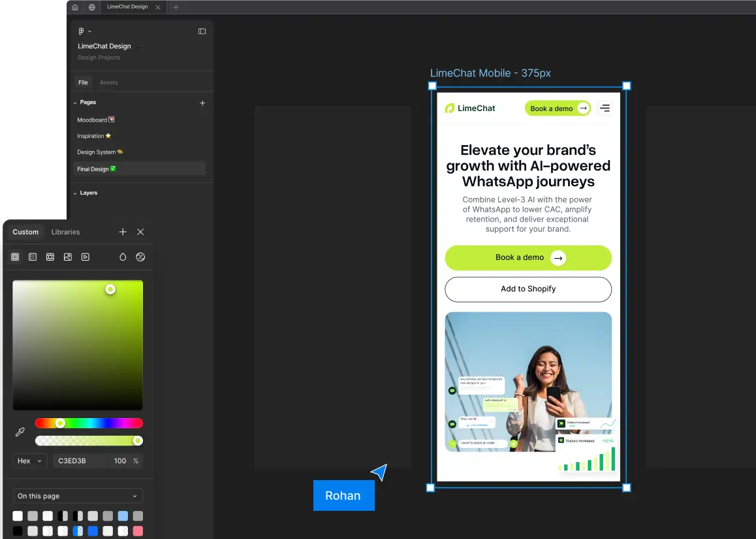Viewport: 756px width, 539px height.
Task: Click the hex value field C3ED3B
Action: coord(80,461)
